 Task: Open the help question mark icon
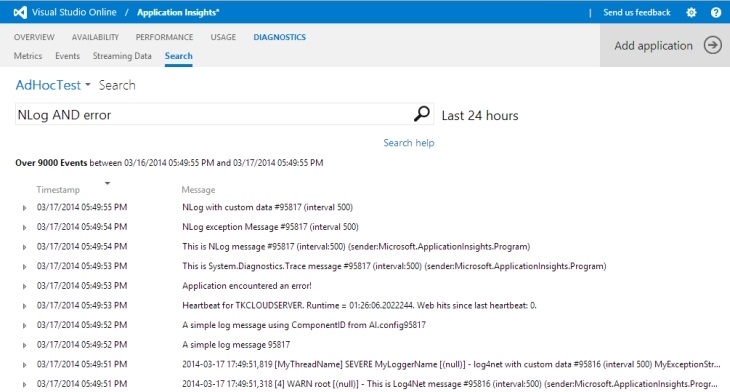click(716, 13)
